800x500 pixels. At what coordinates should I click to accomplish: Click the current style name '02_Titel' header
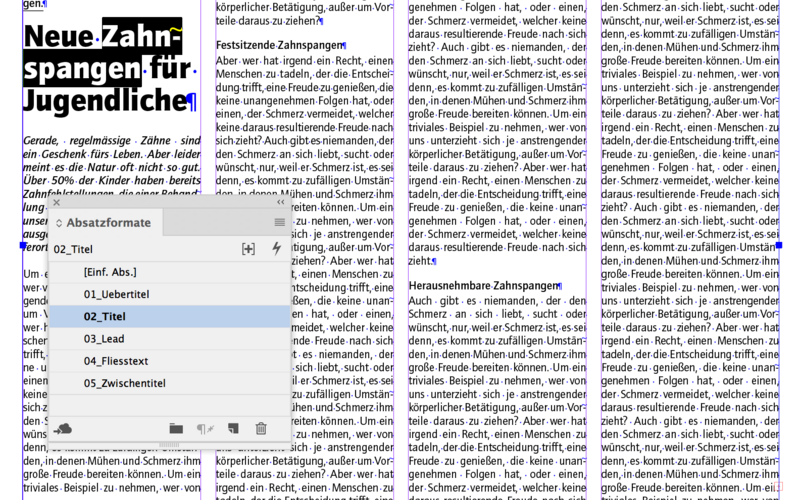pyautogui.click(x=73, y=249)
